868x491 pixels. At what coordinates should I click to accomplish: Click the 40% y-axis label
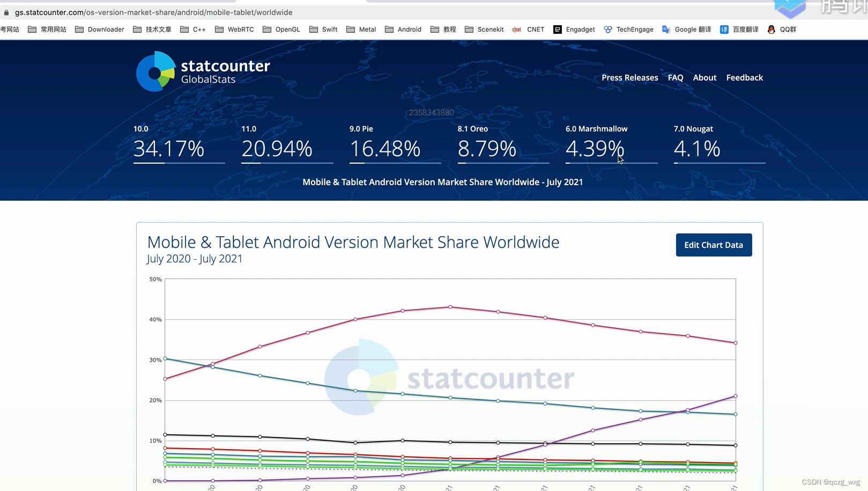pyautogui.click(x=155, y=319)
